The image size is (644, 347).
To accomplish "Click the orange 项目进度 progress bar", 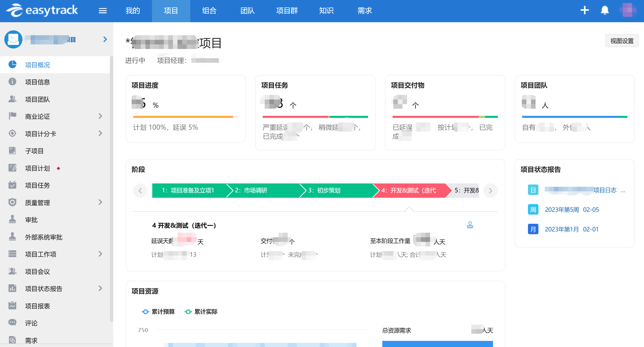I will click(x=183, y=117).
